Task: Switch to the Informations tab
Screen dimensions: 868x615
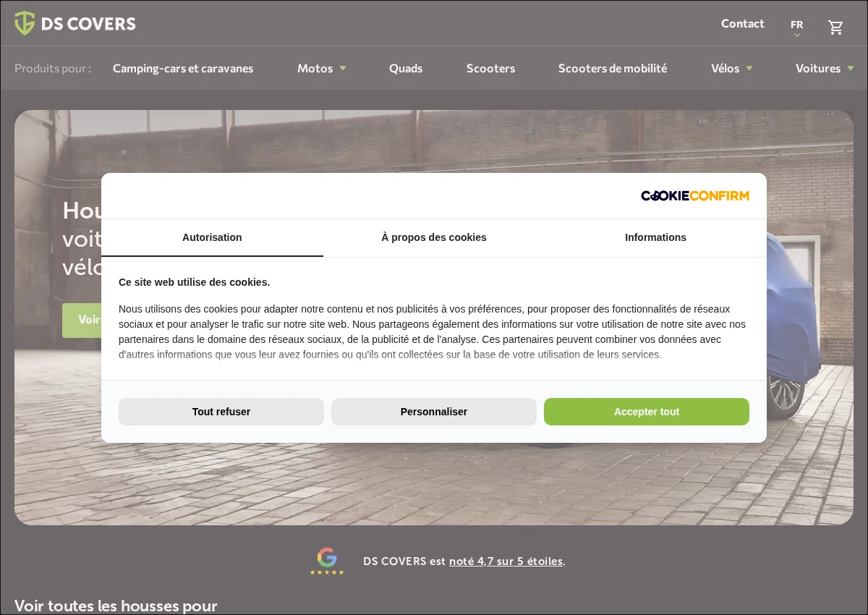Action: coord(655,238)
